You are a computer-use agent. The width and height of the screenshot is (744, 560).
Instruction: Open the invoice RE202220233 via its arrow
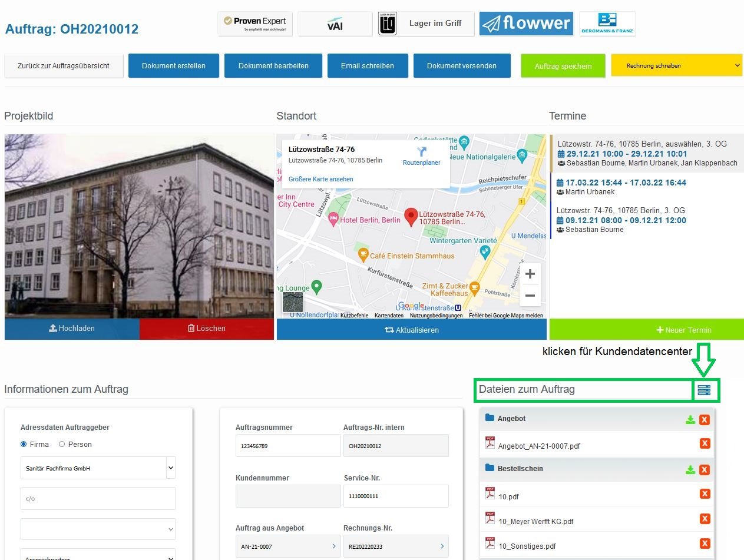pyautogui.click(x=442, y=546)
